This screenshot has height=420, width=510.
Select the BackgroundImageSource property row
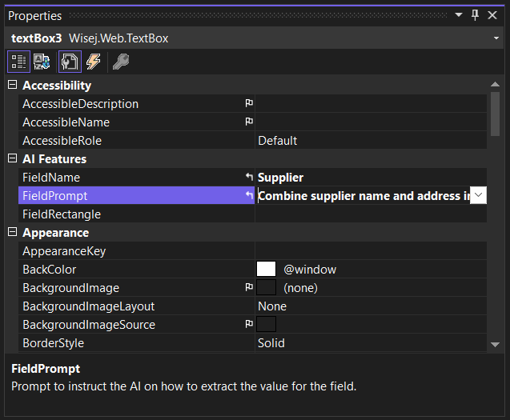pyautogui.click(x=136, y=325)
